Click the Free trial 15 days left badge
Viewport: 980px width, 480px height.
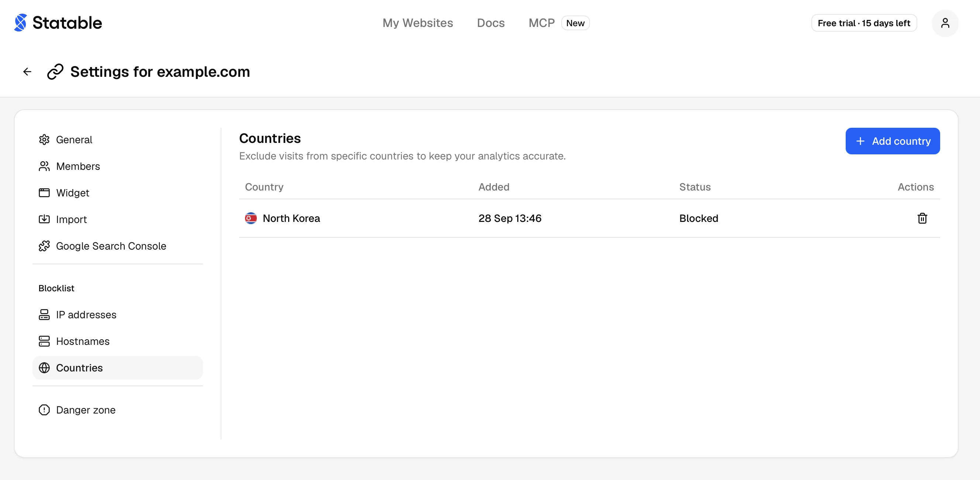(x=864, y=23)
